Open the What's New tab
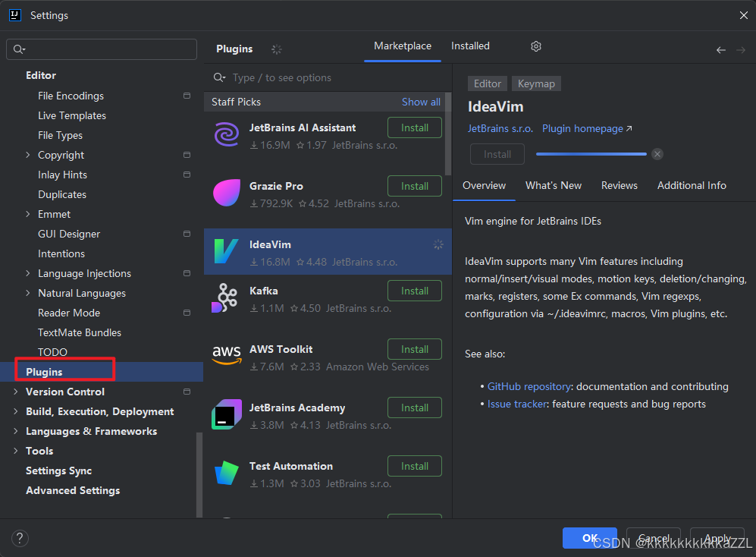 click(x=553, y=185)
